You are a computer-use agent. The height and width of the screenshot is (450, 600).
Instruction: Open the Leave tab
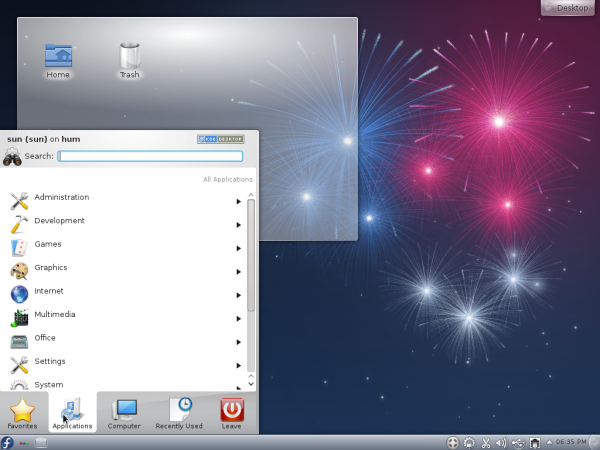coord(232,413)
